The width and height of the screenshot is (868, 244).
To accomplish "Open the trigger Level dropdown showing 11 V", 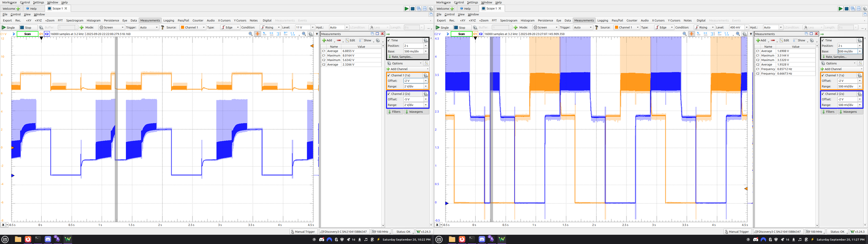I will pos(312,27).
